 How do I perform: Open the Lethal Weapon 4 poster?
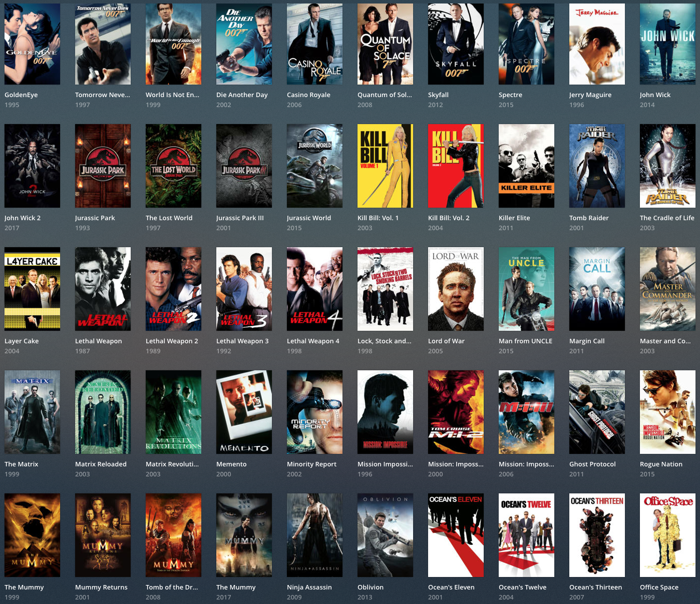click(314, 289)
